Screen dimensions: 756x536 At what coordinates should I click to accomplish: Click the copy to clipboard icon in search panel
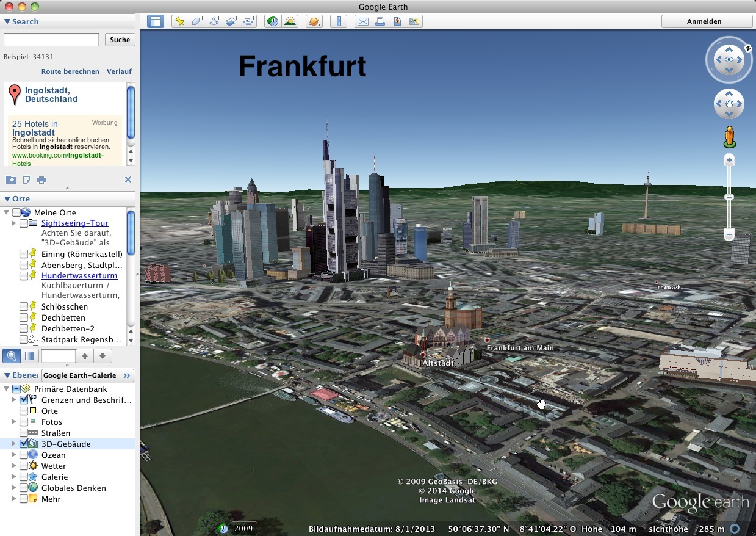[x=26, y=179]
